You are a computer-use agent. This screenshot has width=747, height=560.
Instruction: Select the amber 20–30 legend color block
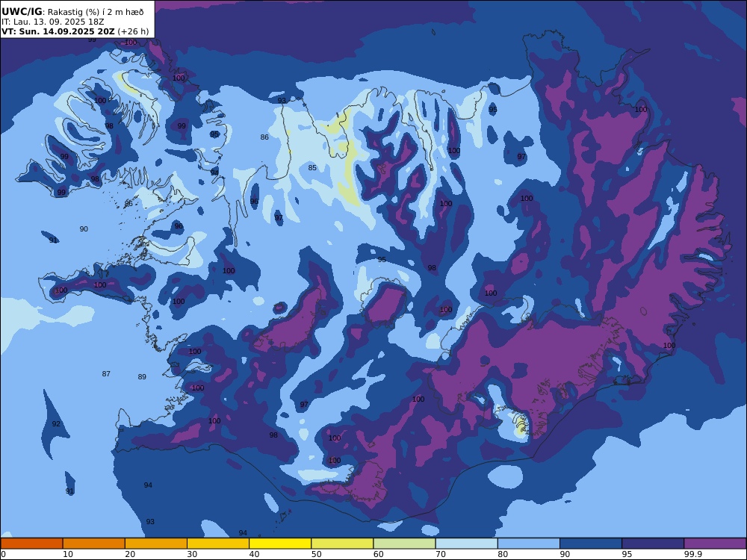click(x=156, y=544)
